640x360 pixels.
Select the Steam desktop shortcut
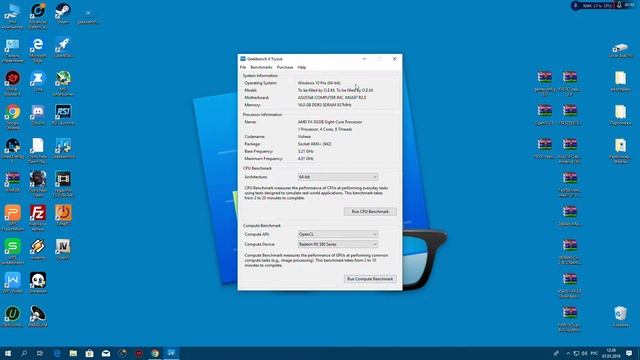coord(63,13)
